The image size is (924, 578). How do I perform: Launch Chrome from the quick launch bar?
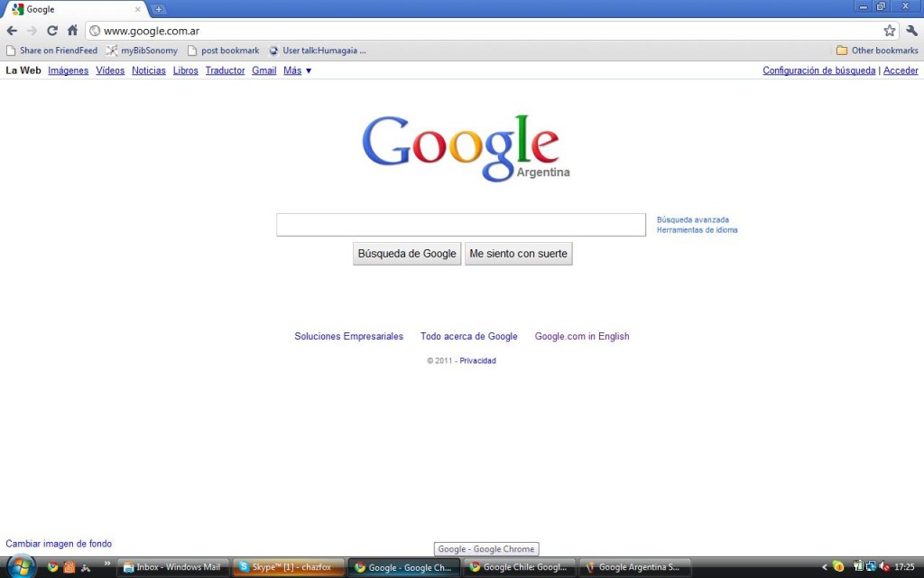coord(52,567)
